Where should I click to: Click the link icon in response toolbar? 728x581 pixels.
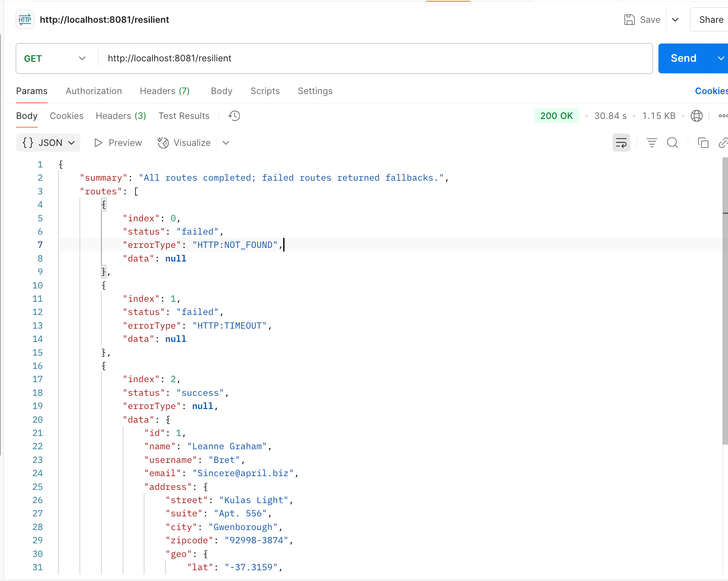pos(723,143)
